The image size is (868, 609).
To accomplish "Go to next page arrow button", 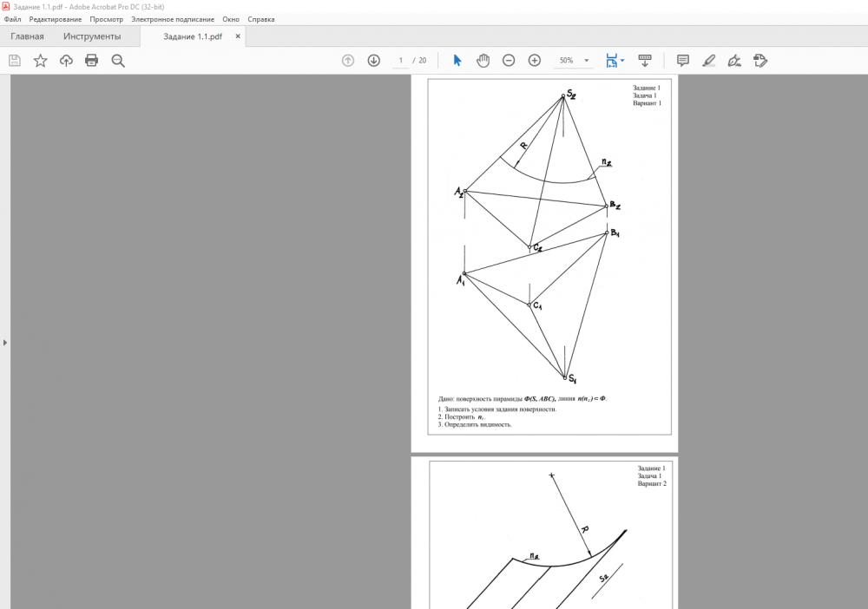I will coord(374,61).
